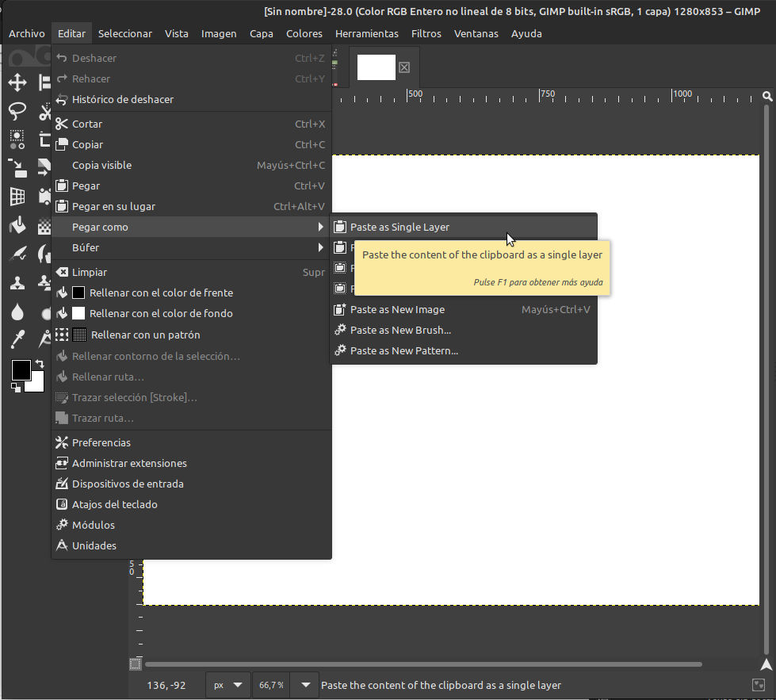
Task: Select the Select by Color tool
Action: coord(17,140)
